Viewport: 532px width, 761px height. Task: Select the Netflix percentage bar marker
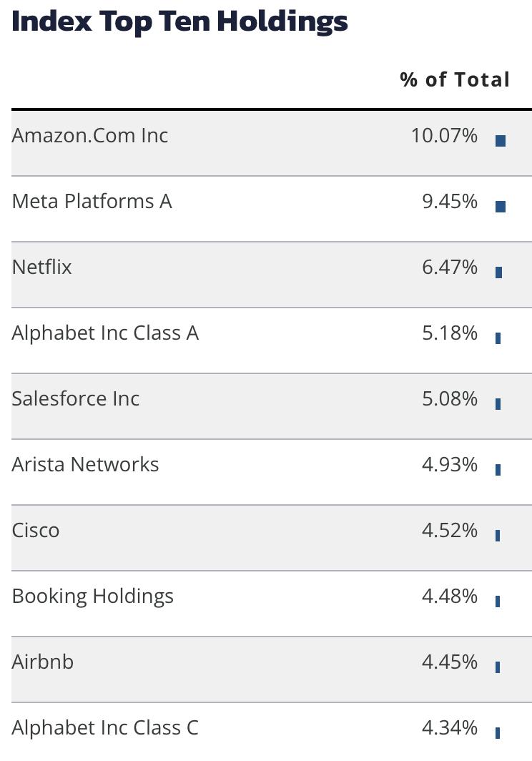coord(498,273)
